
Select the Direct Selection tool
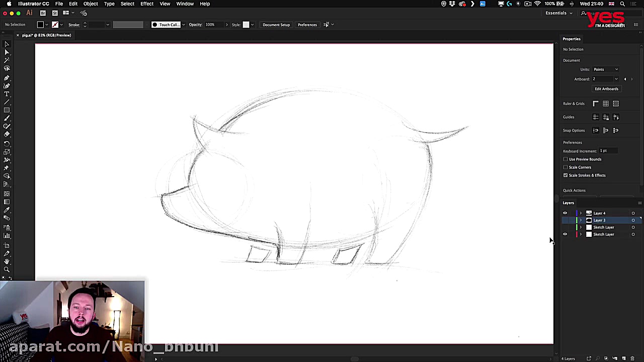[7, 52]
